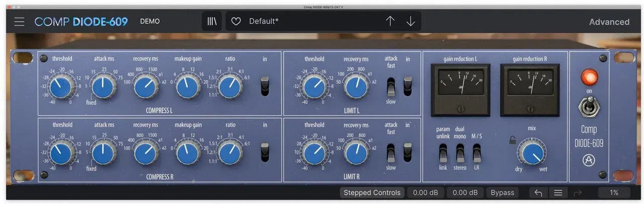Load previous preset with up arrow

point(390,21)
